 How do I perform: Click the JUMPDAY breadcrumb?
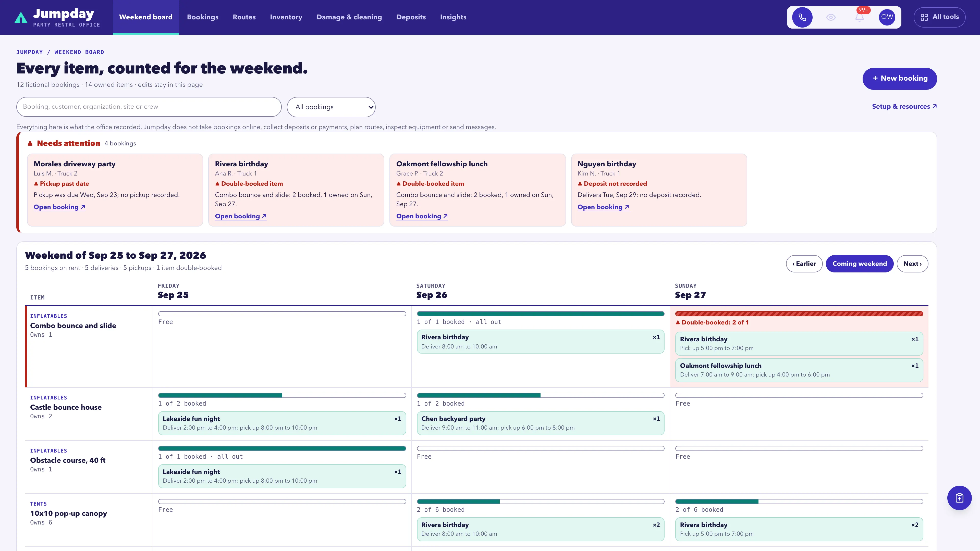click(x=30, y=52)
